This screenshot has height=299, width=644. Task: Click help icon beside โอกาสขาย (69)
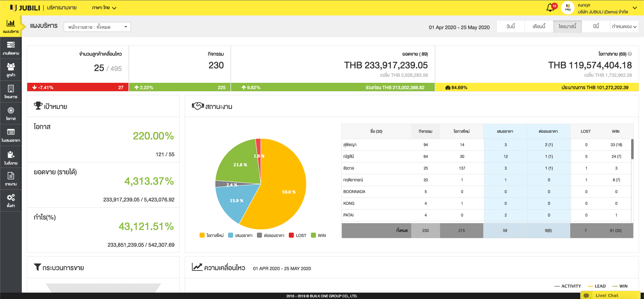[630, 54]
